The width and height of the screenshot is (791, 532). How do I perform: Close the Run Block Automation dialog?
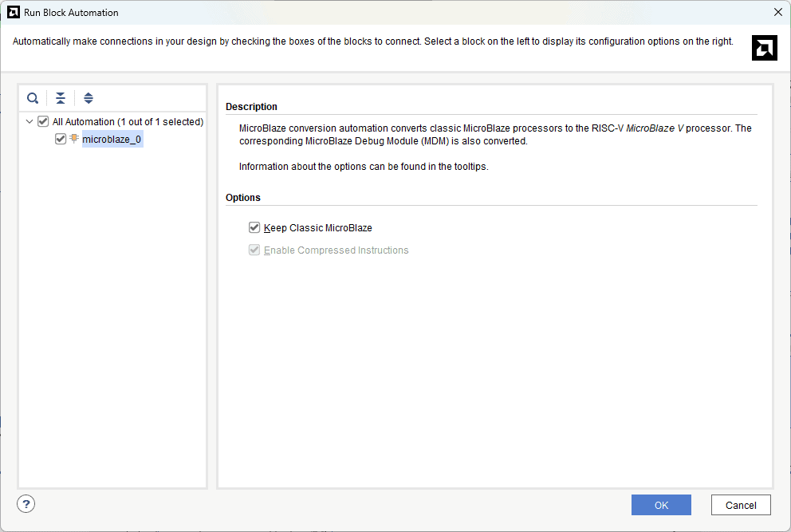coord(777,12)
